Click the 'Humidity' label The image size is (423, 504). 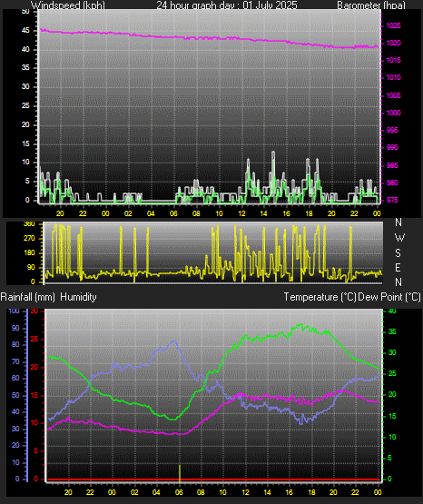click(x=78, y=297)
